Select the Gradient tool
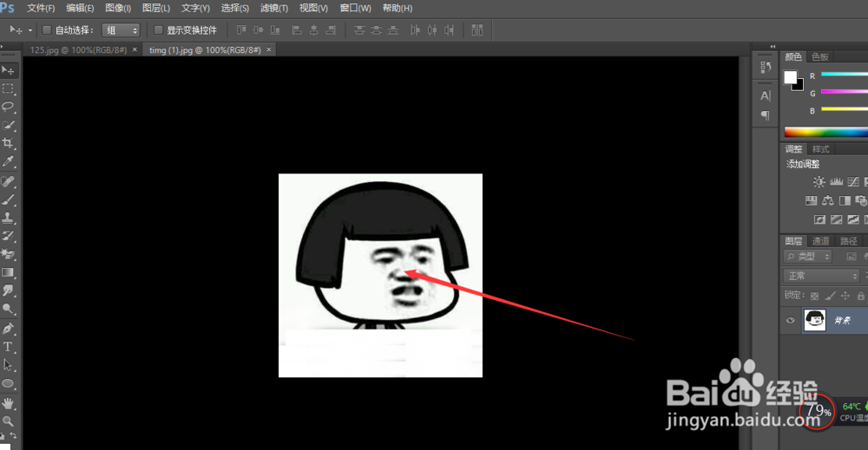The image size is (868, 450). pos(8,272)
